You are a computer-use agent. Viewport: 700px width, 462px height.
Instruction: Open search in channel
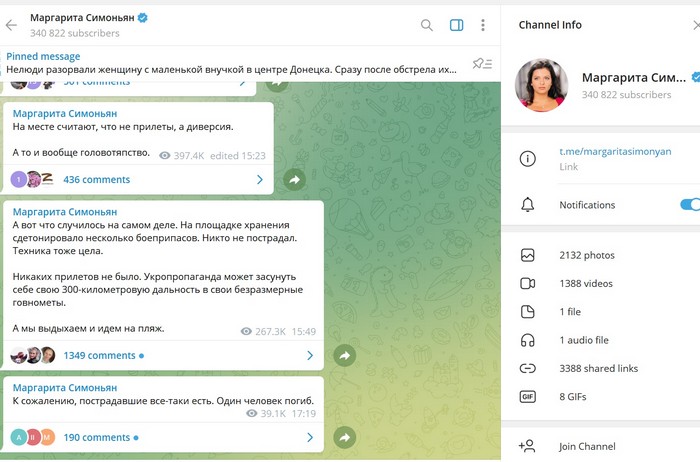click(x=427, y=25)
